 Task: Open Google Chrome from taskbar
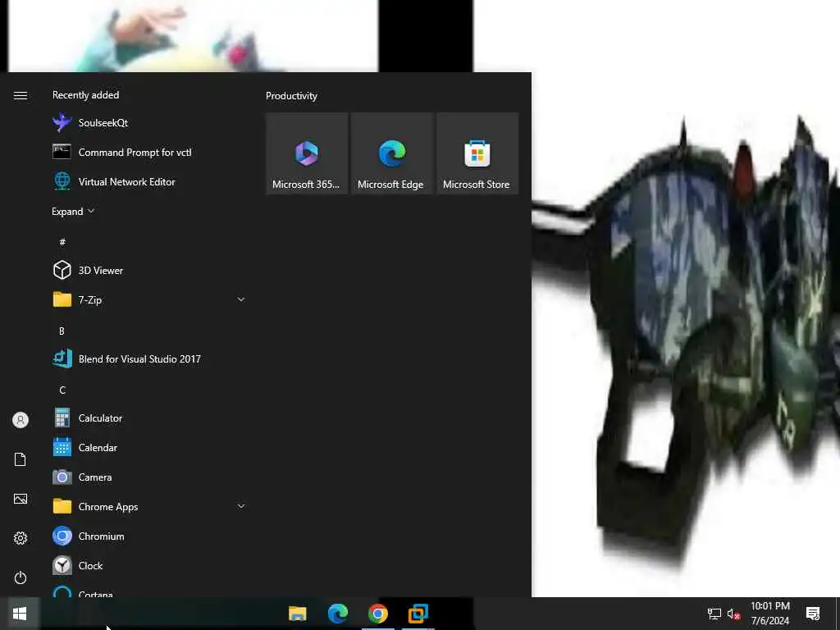tap(377, 614)
